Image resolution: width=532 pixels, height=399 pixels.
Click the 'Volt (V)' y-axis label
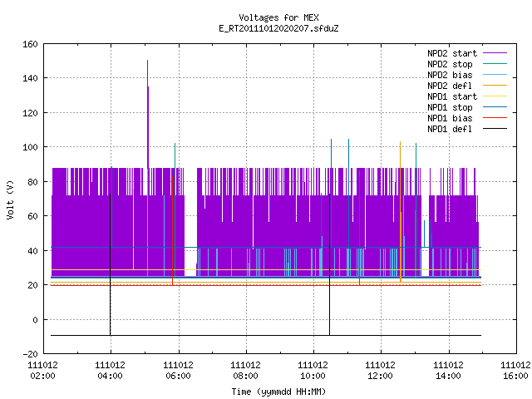coord(10,199)
